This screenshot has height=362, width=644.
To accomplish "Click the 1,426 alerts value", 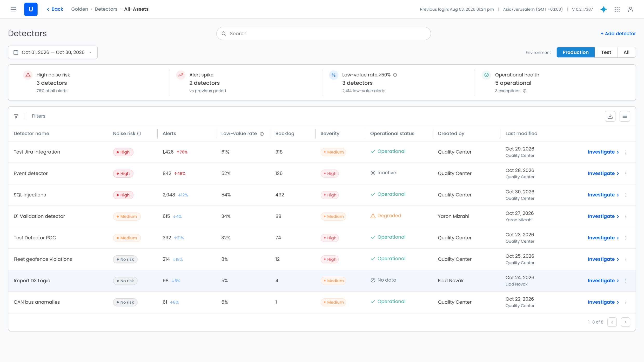I will (x=168, y=152).
